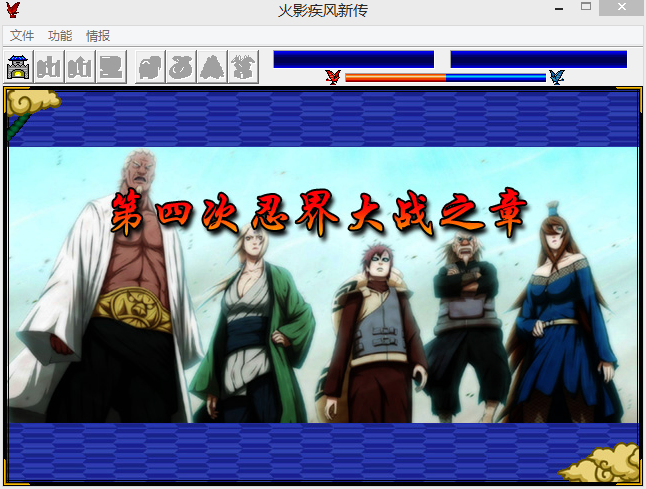Click the red bird emblem beside power bar
Screen dimensions: 646x489
(x=333, y=77)
